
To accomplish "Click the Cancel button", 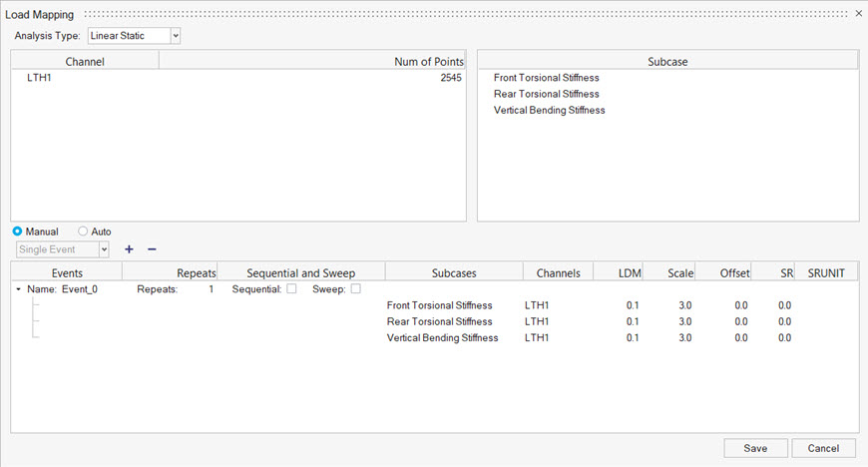I will [x=823, y=448].
